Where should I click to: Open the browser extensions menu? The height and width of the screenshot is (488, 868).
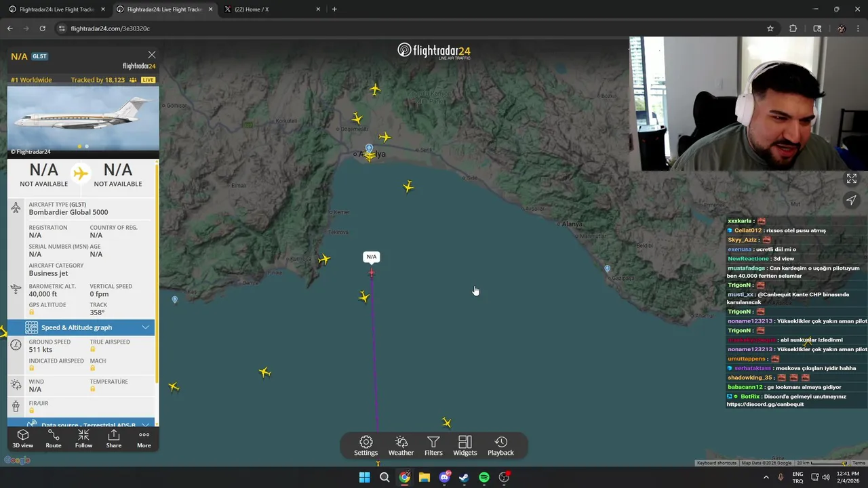(x=793, y=28)
